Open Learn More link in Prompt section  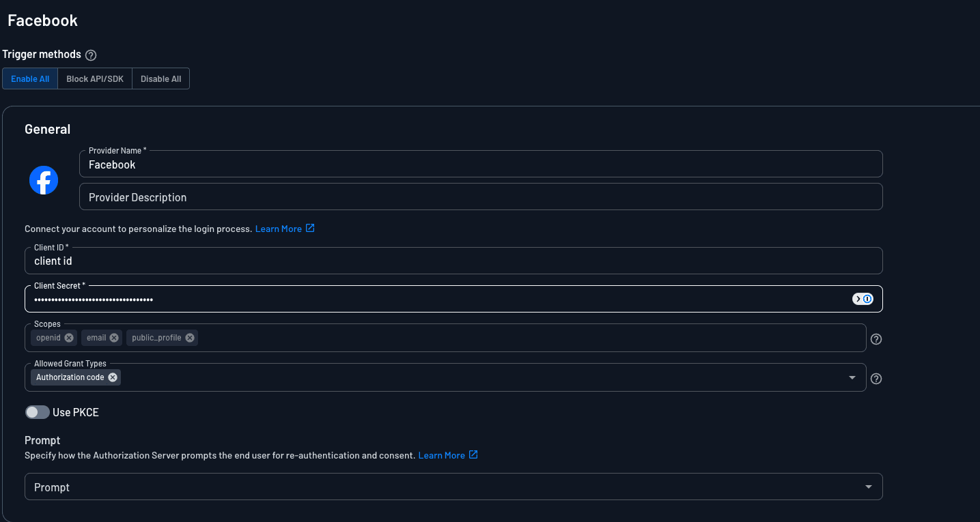pos(442,455)
